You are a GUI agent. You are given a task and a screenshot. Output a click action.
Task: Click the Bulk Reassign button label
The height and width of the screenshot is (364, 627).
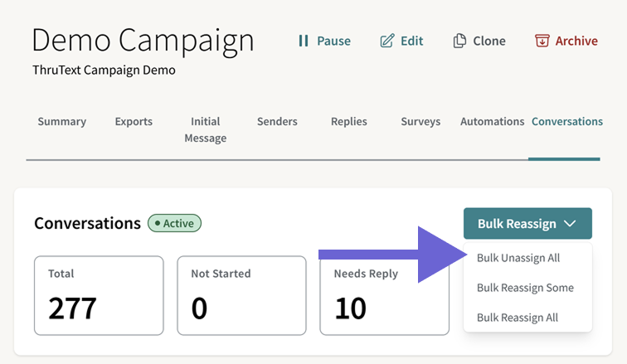517,224
